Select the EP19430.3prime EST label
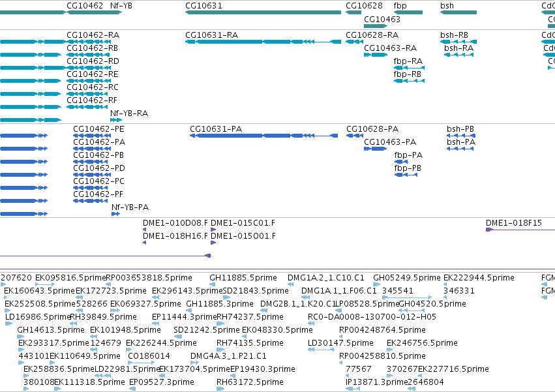Screen dimensions: 555x392 (x=263, y=369)
